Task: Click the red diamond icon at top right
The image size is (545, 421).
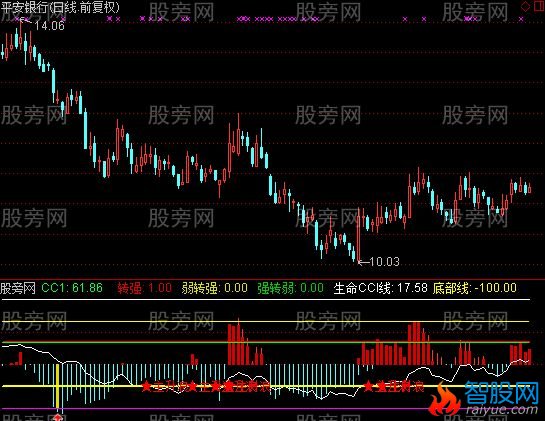Action: (526, 6)
